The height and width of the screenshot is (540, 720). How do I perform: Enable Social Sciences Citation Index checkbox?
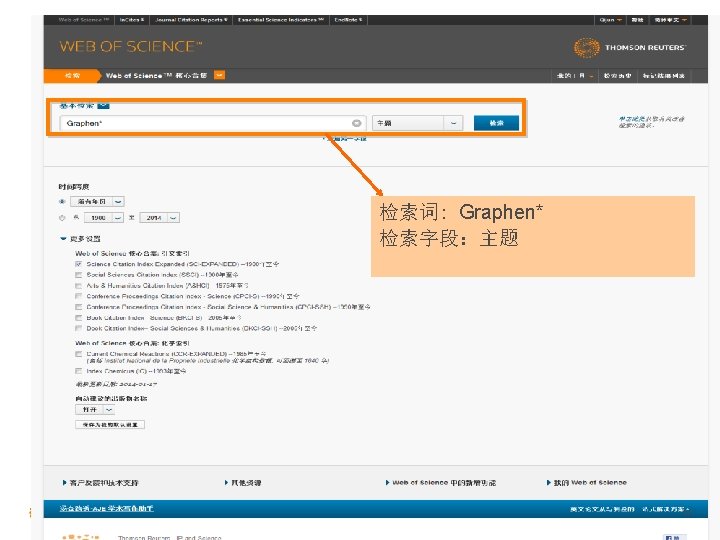tap(79, 275)
